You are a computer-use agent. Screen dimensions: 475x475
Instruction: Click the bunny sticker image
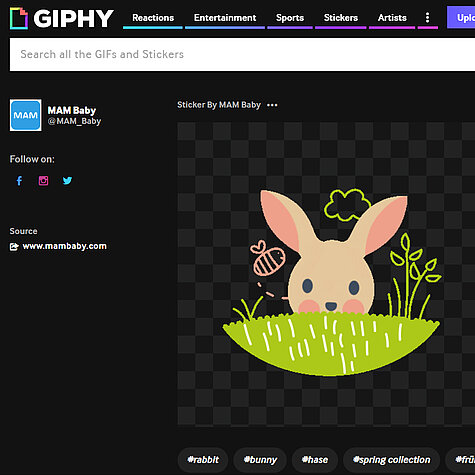point(326,274)
